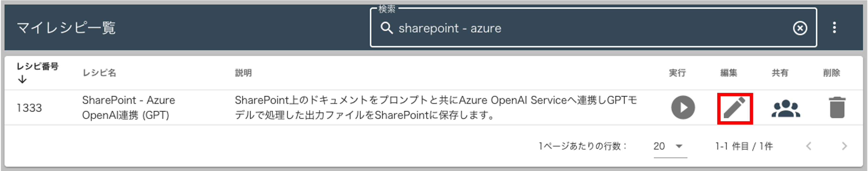Toggle sort arrow under レシピ番号
This screenshot has height=171, width=868.
pos(22,80)
